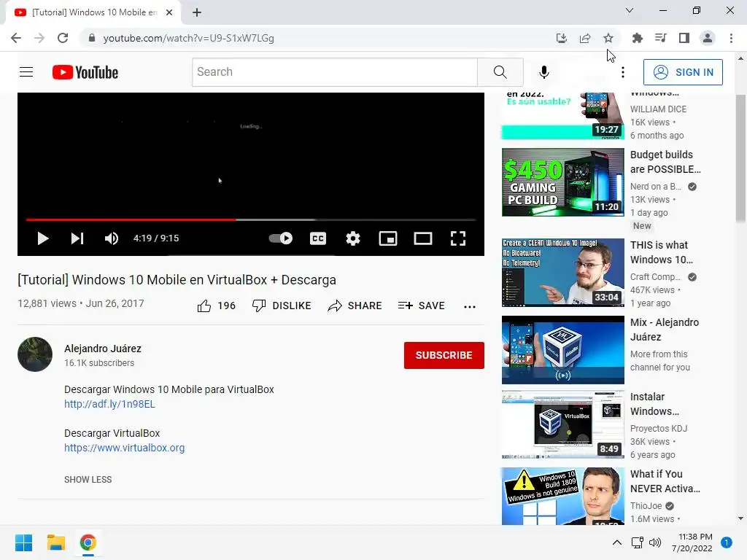The width and height of the screenshot is (747, 560).
Task: Close the [Tutorial] Windows 10 Mobile tab
Action: [x=169, y=12]
